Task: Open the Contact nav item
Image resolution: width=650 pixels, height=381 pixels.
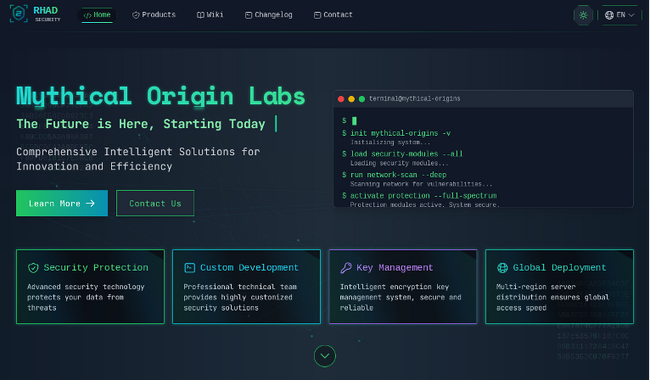Action: click(x=333, y=15)
